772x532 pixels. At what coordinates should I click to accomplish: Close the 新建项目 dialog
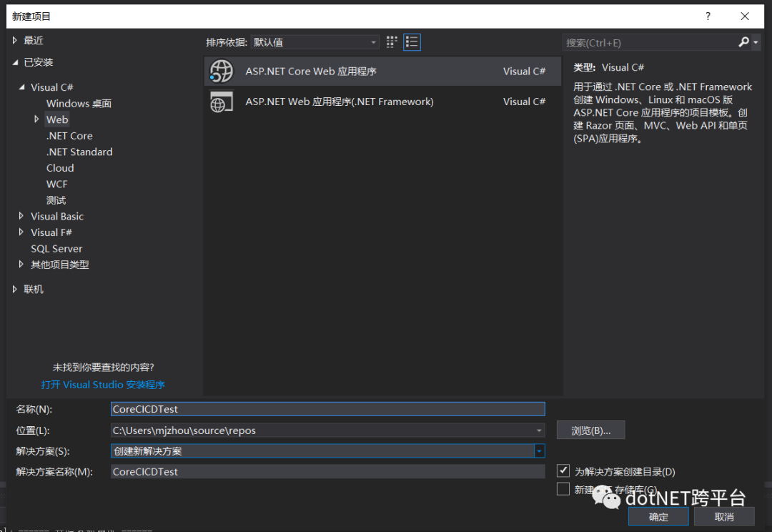745,16
